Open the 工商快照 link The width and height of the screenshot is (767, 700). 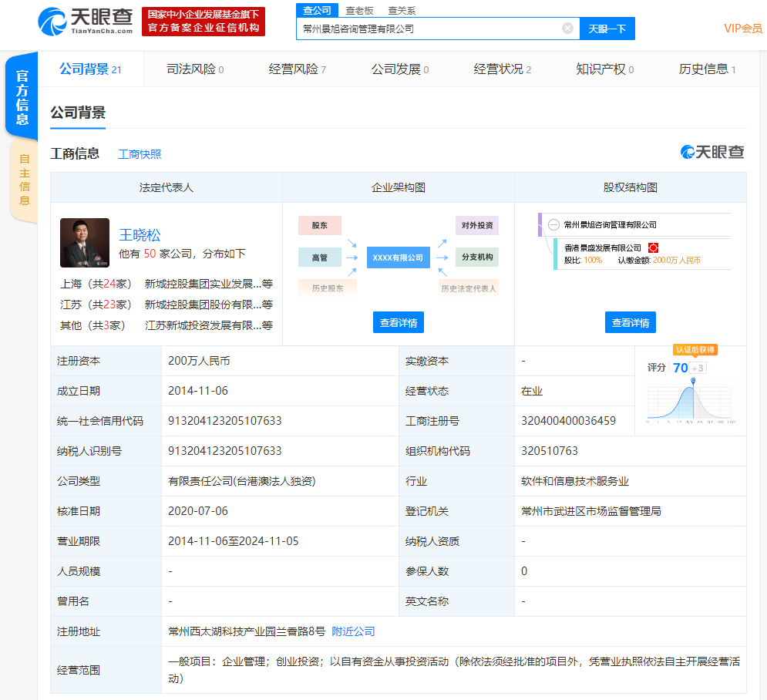point(140,154)
